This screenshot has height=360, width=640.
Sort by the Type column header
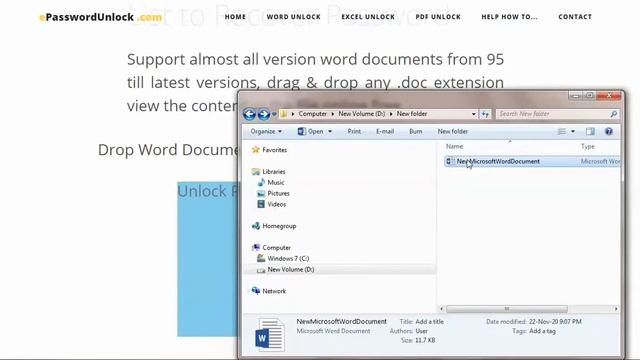[588, 146]
